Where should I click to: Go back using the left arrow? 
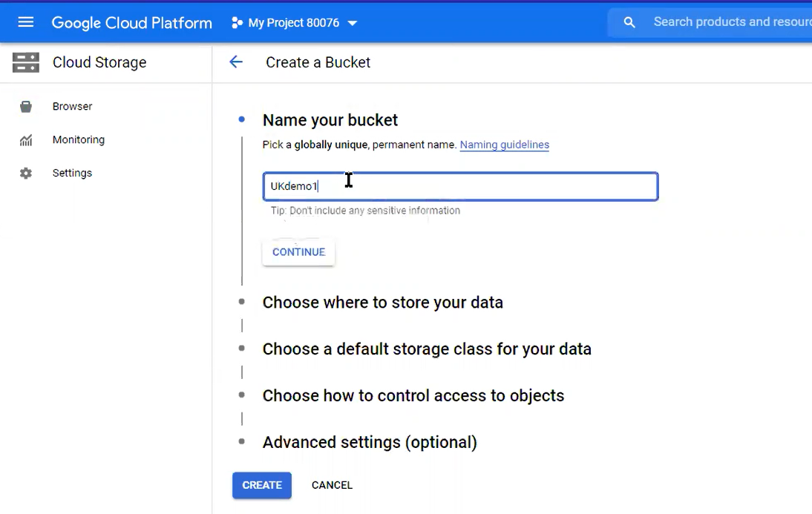[x=235, y=62]
